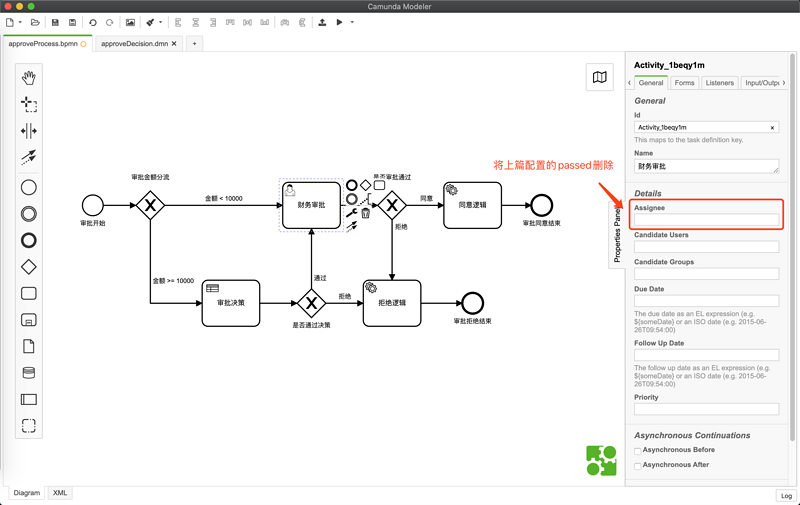Click the trash icon beside the task
Image resolution: width=800 pixels, height=505 pixels.
pyautogui.click(x=365, y=213)
